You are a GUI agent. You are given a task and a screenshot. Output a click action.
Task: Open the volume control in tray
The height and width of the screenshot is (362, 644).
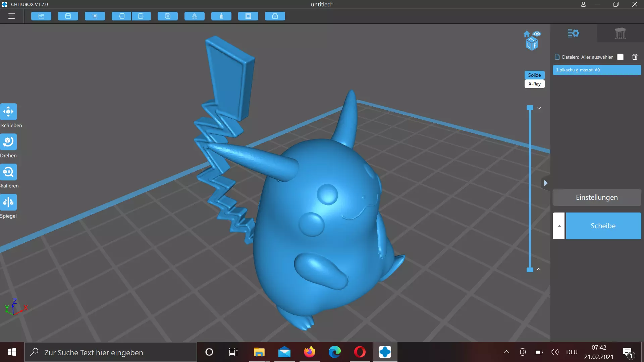tap(555, 352)
